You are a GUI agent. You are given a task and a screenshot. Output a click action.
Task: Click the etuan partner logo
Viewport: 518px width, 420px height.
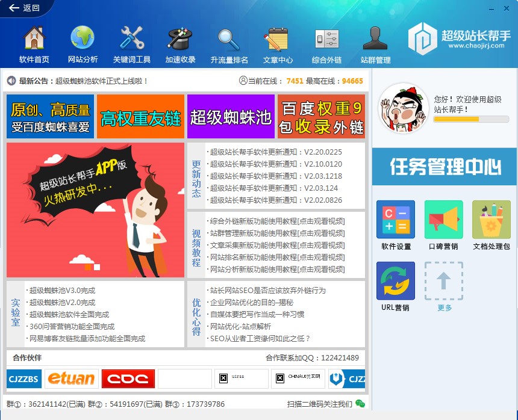pyautogui.click(x=71, y=378)
